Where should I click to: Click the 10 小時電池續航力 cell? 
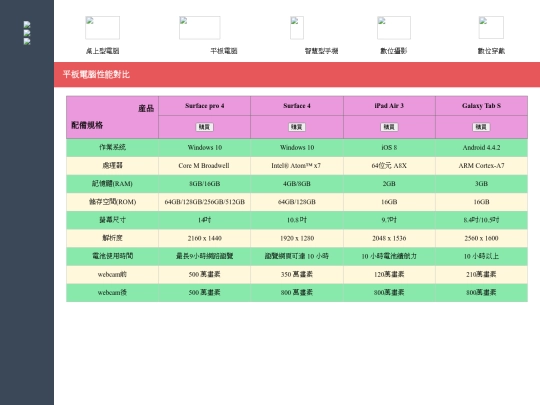[389, 256]
